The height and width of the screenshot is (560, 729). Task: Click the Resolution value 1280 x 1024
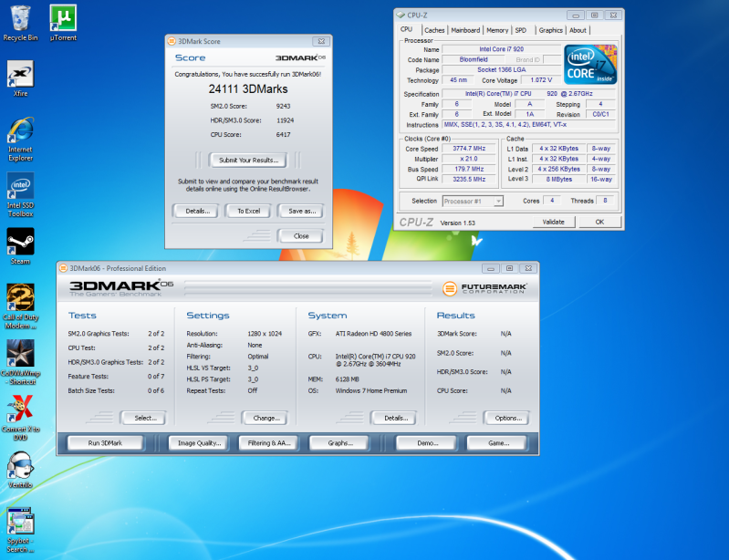[265, 334]
